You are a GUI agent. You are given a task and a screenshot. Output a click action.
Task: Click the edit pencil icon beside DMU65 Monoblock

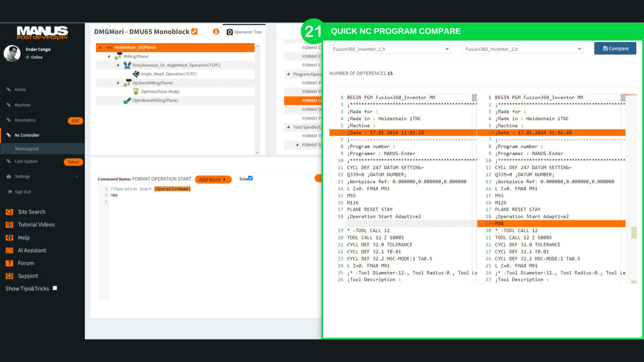click(x=194, y=32)
